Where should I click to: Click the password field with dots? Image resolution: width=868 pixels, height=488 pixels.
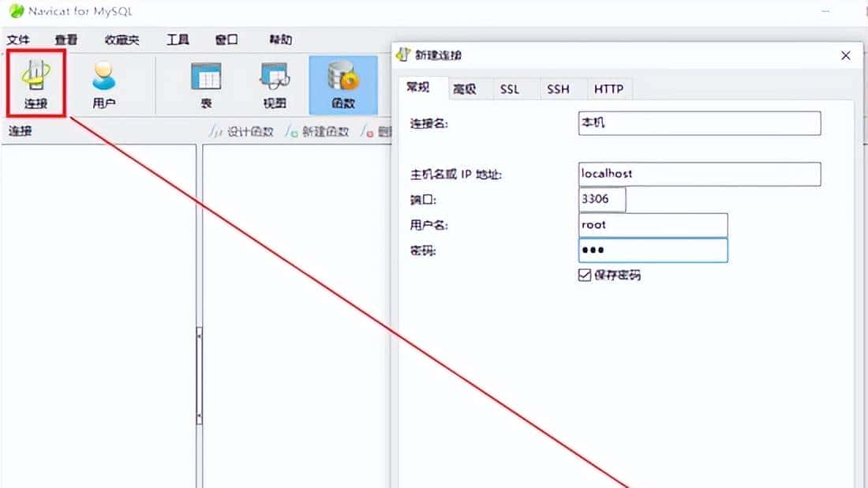(x=652, y=250)
